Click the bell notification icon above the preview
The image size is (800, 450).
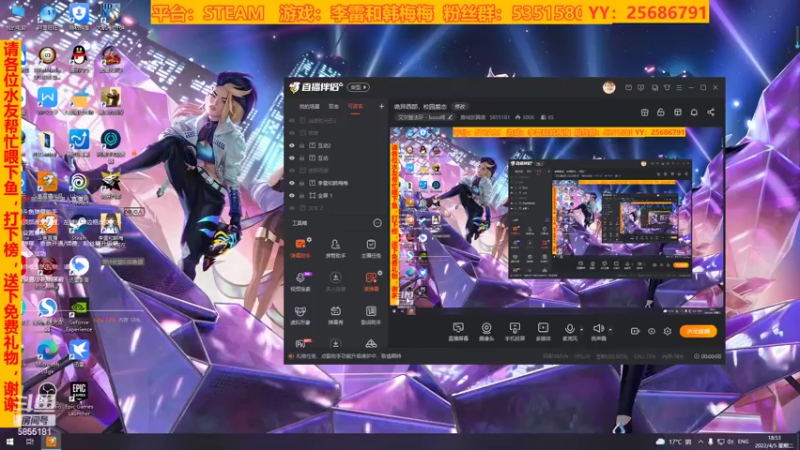coord(694,112)
